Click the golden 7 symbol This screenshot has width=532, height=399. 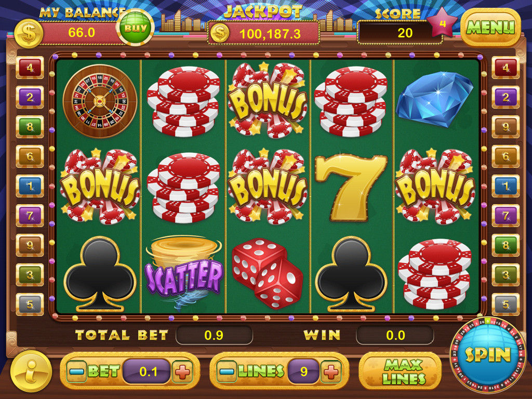click(x=351, y=187)
